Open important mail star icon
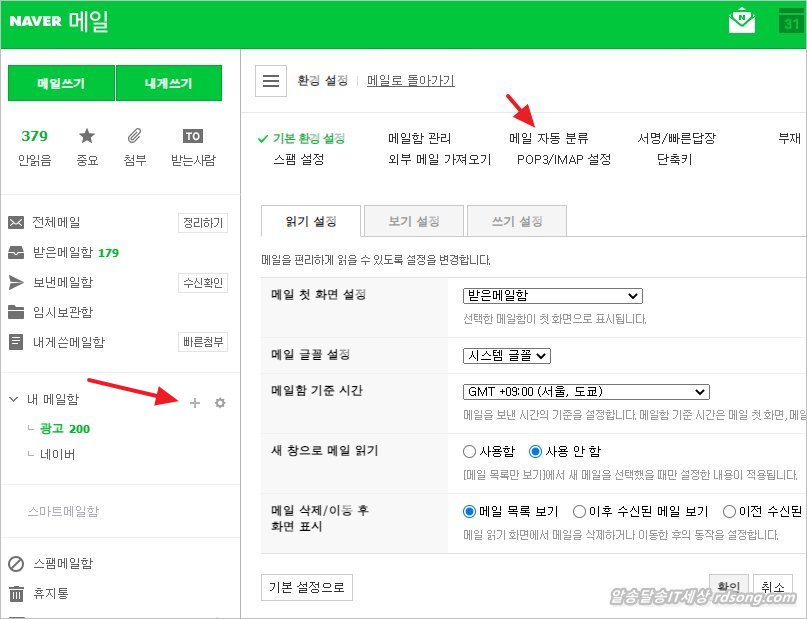 click(x=87, y=137)
